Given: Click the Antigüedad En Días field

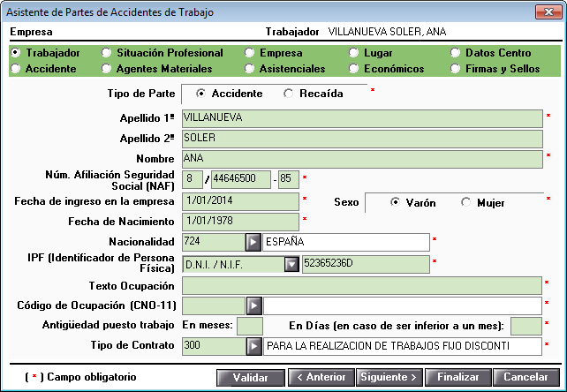Looking at the screenshot, I should [526, 326].
